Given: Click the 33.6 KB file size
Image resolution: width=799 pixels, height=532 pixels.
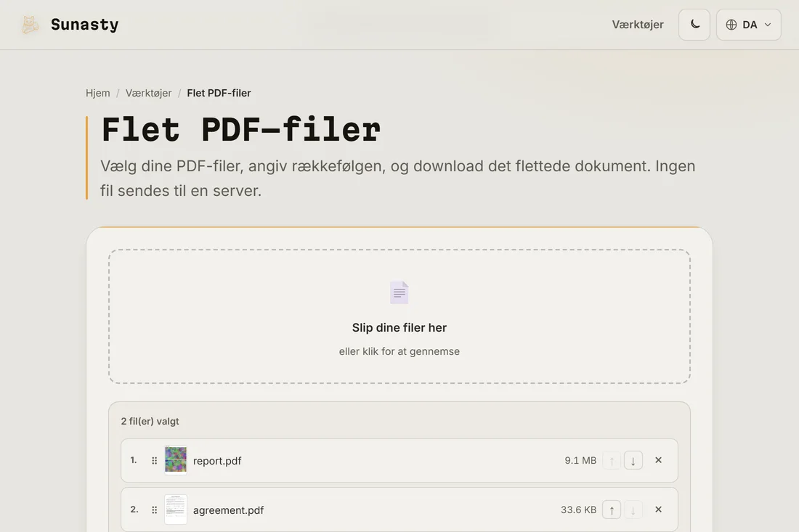Looking at the screenshot, I should (x=578, y=510).
